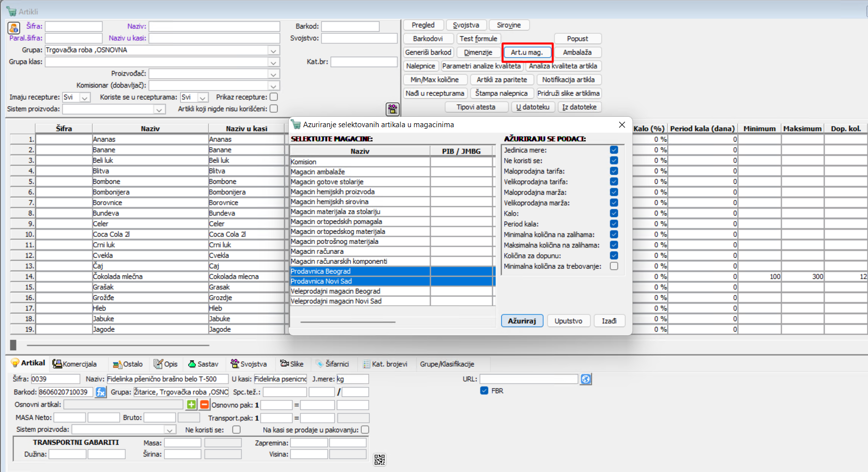
Task: Check Artikli koji nigde nisu korišćeni
Action: point(274,108)
